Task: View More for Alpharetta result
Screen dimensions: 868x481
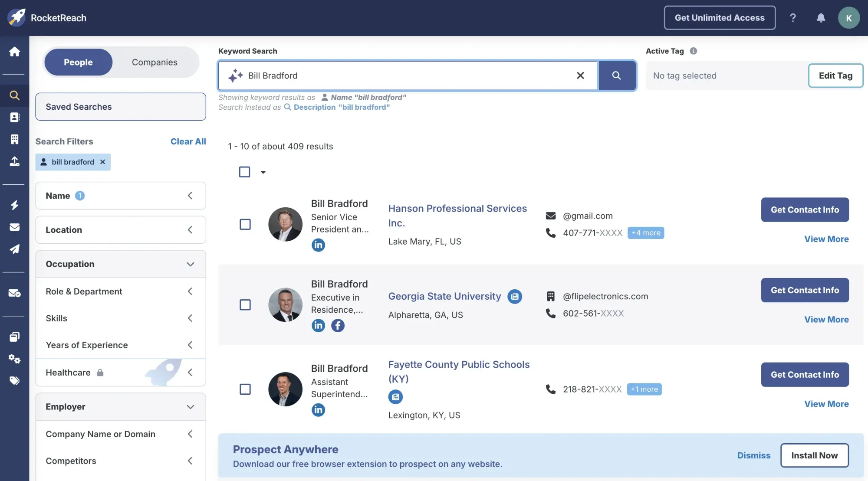Action: [826, 320]
